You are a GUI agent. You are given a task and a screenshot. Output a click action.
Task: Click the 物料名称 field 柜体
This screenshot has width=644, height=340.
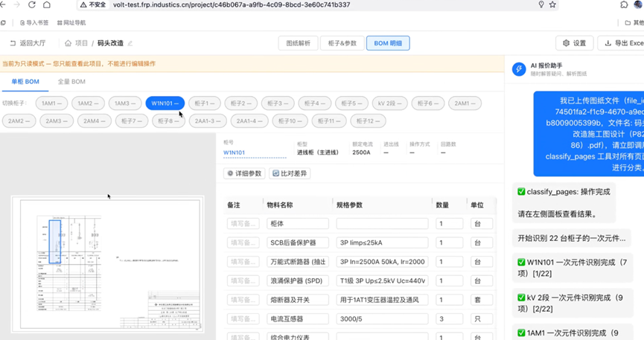[x=297, y=224]
